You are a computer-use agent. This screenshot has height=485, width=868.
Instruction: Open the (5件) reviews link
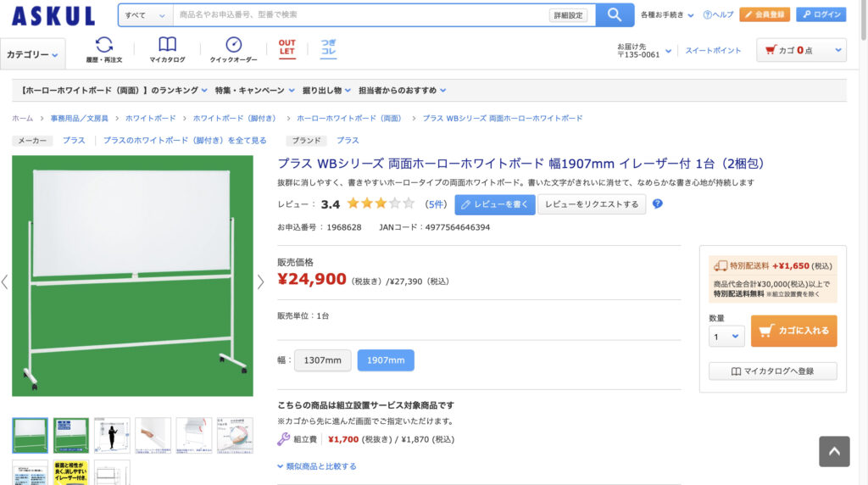point(436,204)
